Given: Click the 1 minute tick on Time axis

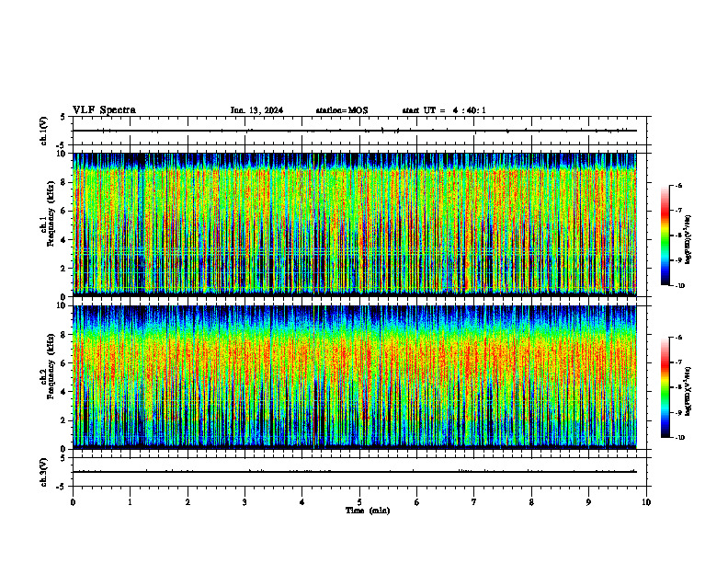Looking at the screenshot, I should point(130,502).
